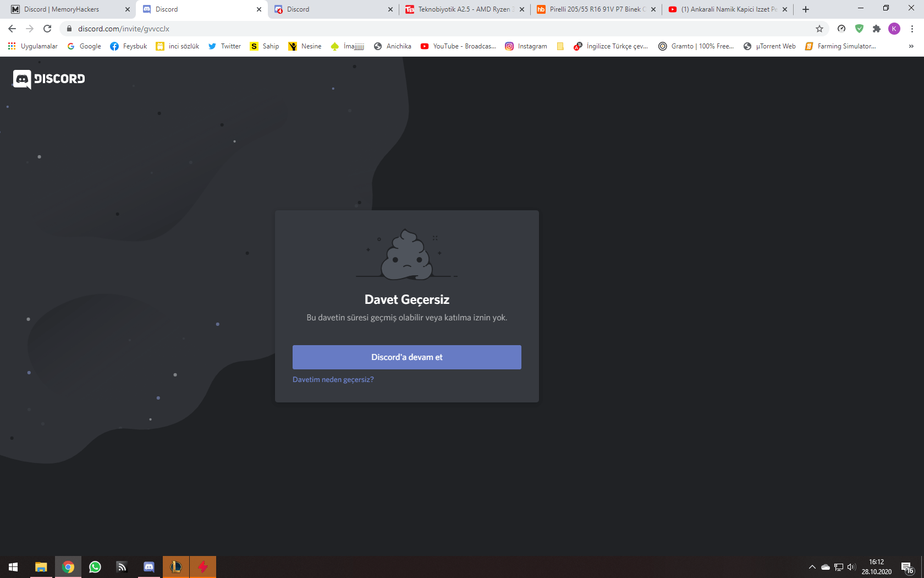
Task: Open the Google bookmark
Action: 84,46
